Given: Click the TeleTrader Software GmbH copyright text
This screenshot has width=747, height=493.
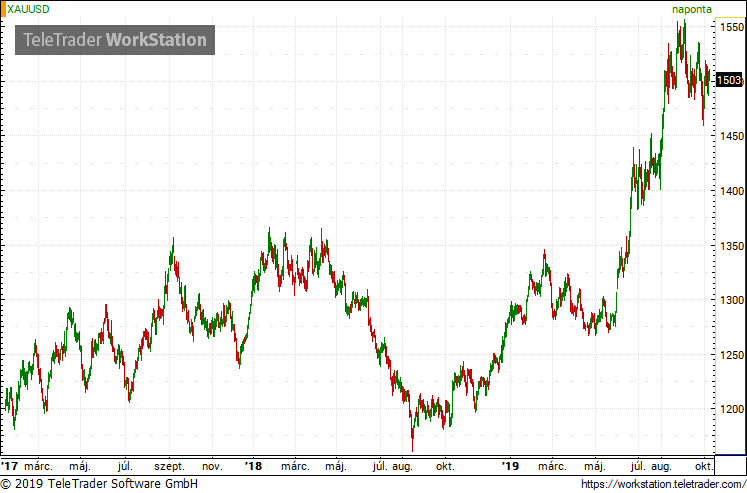Looking at the screenshot, I should tap(99, 484).
